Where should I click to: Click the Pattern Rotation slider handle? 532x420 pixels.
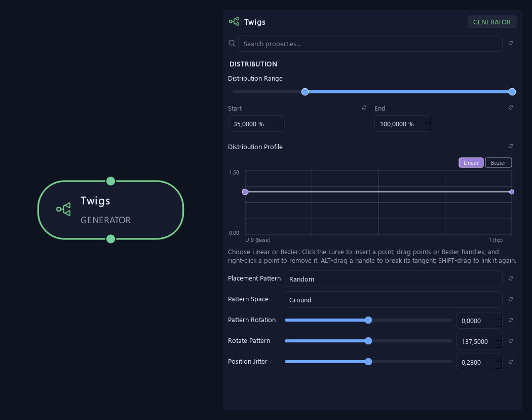coord(368,320)
